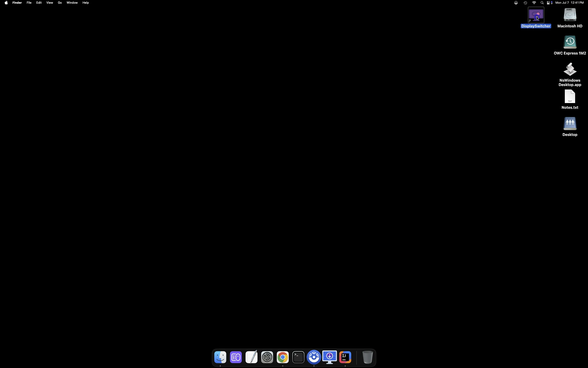Viewport: 588px width, 368px height.
Task: Click the date and time display
Action: click(x=570, y=3)
